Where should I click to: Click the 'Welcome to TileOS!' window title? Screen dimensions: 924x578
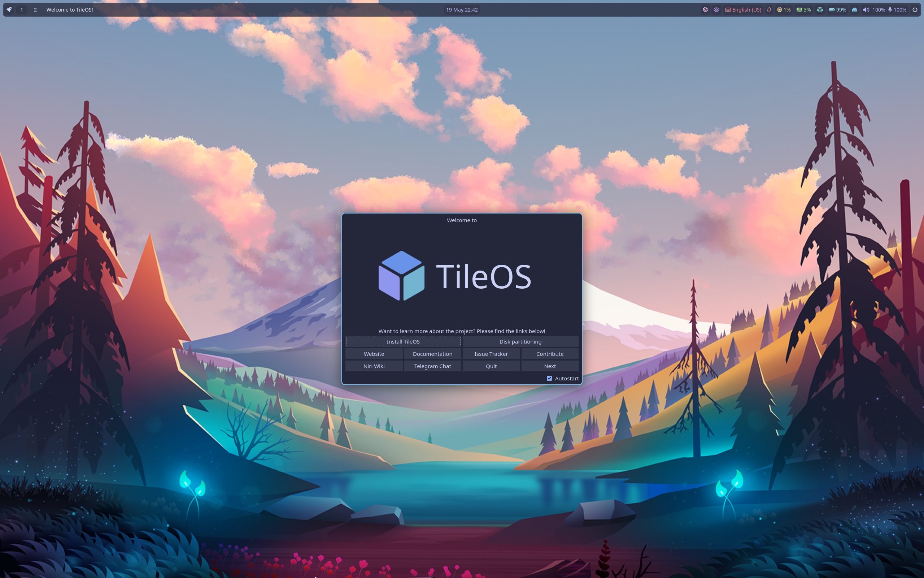pos(70,9)
